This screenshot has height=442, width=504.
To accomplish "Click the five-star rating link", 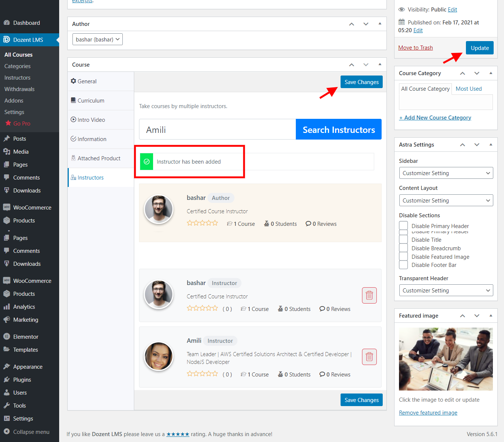I will (x=178, y=434).
